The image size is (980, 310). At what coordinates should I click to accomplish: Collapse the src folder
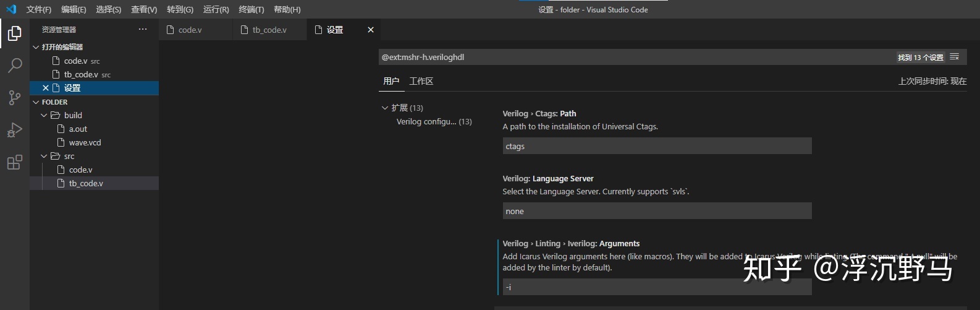pyautogui.click(x=44, y=156)
